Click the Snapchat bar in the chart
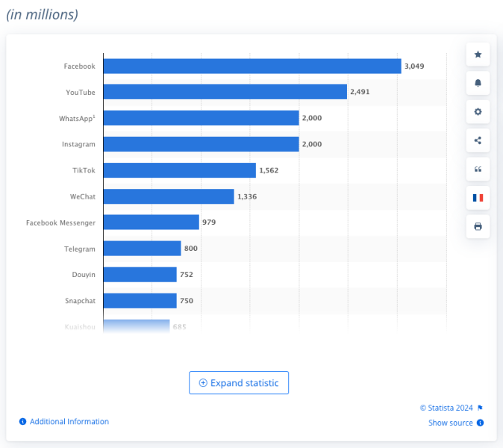 140,301
